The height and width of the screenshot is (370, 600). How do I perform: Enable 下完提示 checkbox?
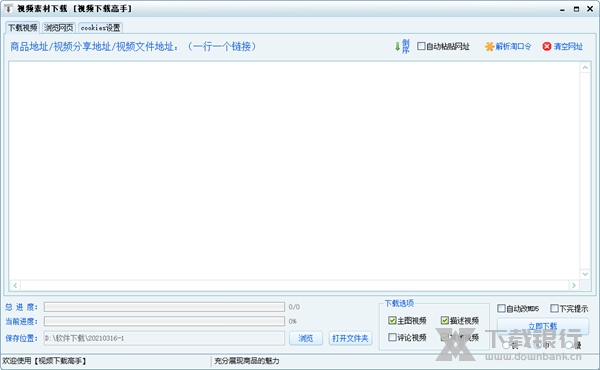554,308
